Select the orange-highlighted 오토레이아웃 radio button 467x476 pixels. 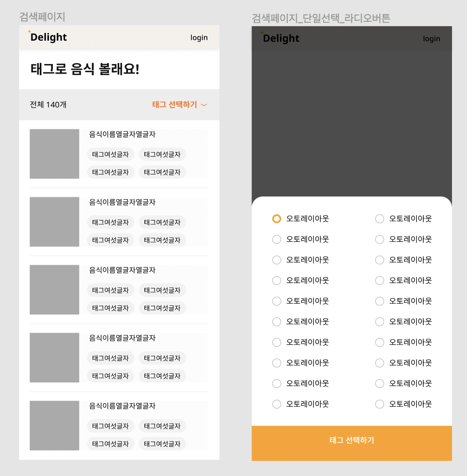(x=277, y=219)
